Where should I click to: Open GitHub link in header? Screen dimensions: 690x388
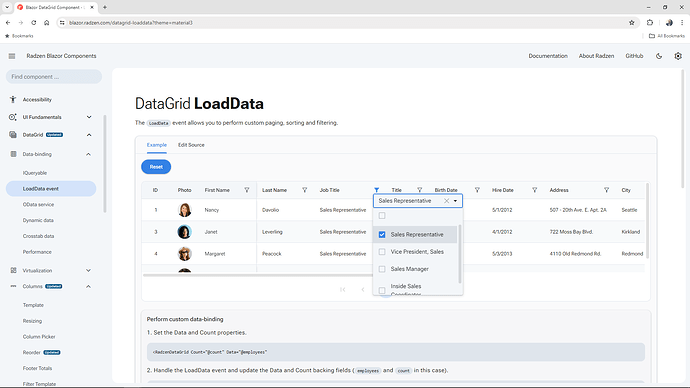[x=634, y=56]
